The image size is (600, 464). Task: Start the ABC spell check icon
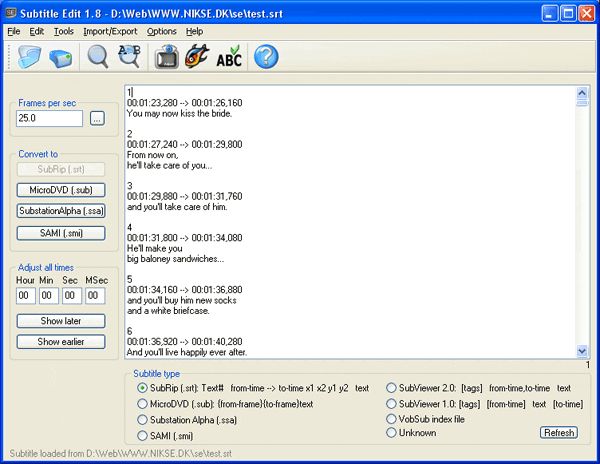click(229, 56)
